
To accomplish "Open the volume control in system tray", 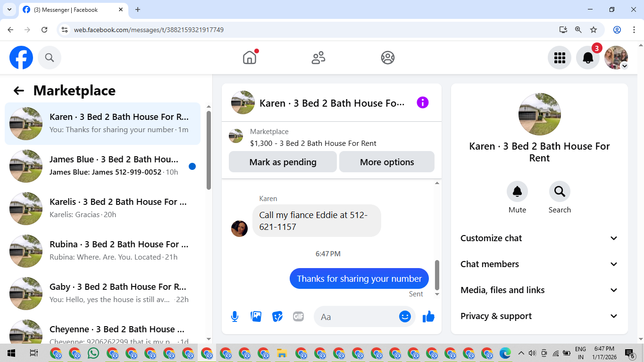I will click(x=532, y=353).
